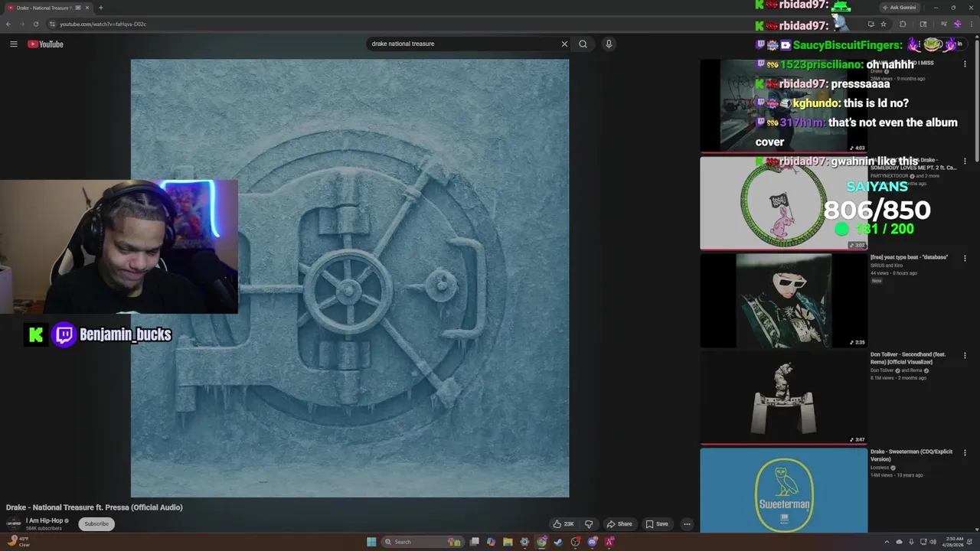Share the National Treasure video
Screen dimensions: 980x551
[x=619, y=524]
